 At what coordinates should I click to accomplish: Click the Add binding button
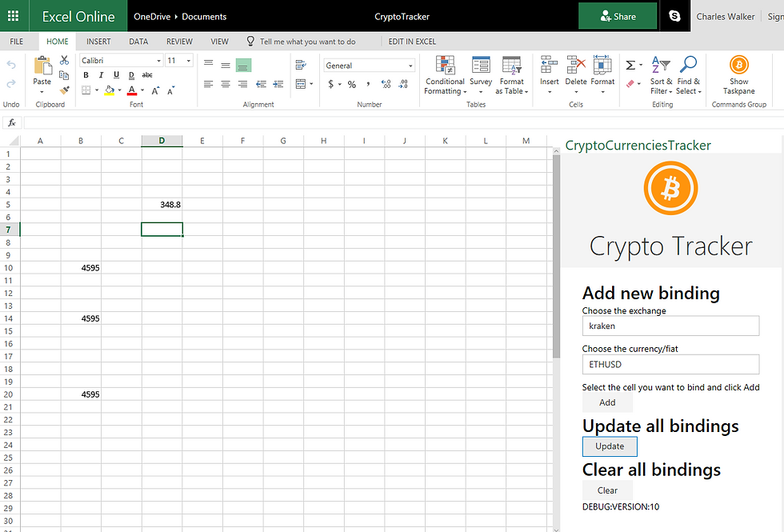pos(607,402)
